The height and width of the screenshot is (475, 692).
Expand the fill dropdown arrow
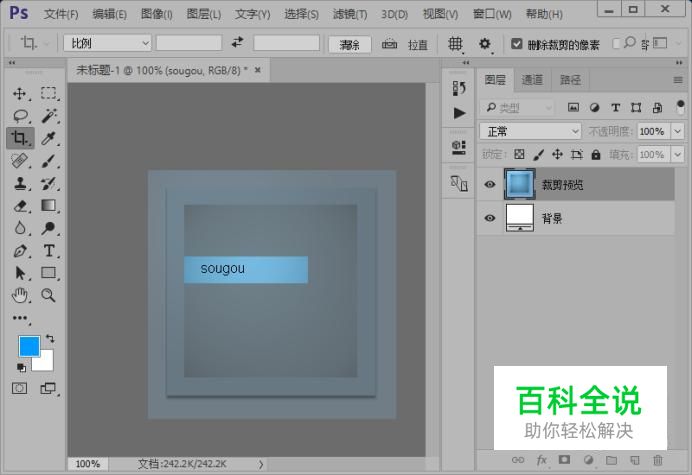677,155
